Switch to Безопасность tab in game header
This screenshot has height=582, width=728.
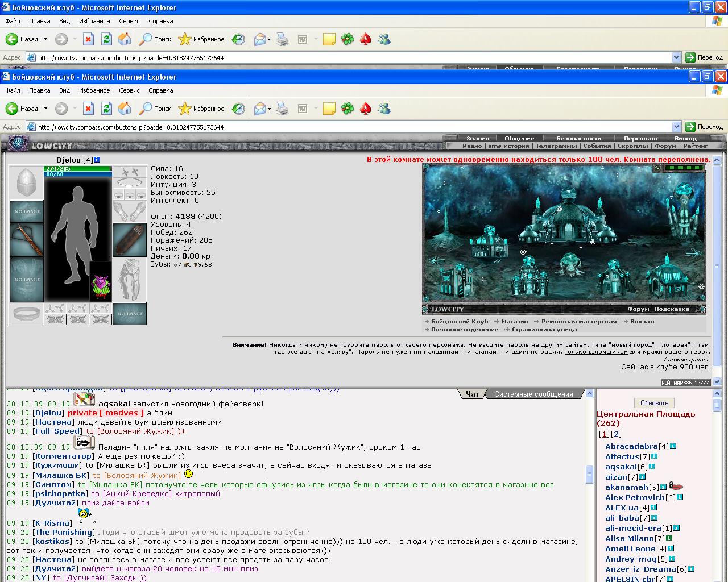pos(578,138)
